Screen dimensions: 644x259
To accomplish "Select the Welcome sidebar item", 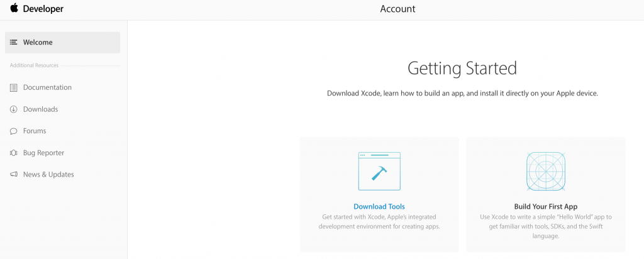I will [62, 42].
